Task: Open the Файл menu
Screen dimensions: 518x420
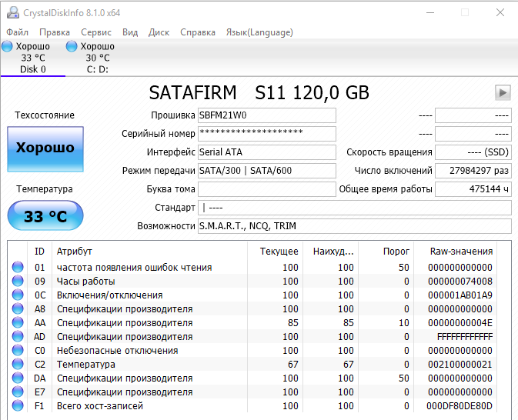Action: coord(17,32)
